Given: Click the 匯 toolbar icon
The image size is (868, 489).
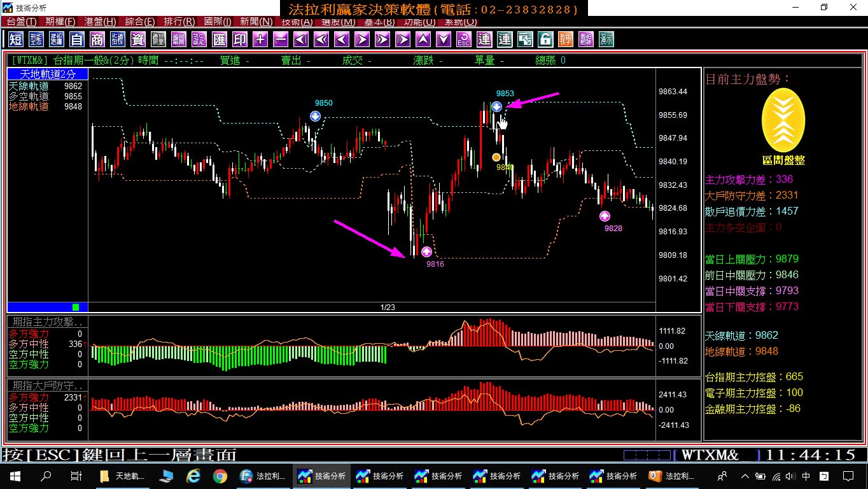Looking at the screenshot, I should (x=220, y=39).
